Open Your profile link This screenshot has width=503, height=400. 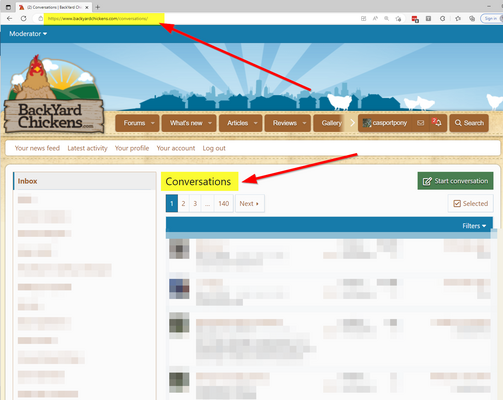tap(132, 148)
